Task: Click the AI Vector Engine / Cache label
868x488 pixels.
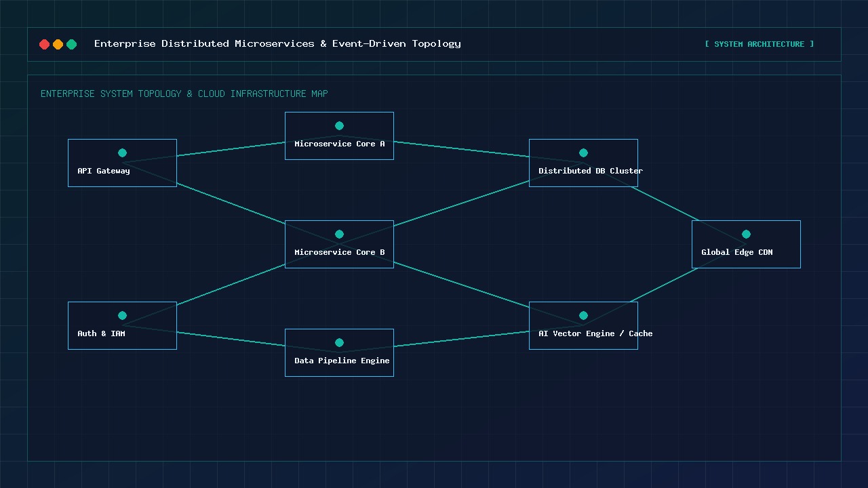Action: (595, 333)
